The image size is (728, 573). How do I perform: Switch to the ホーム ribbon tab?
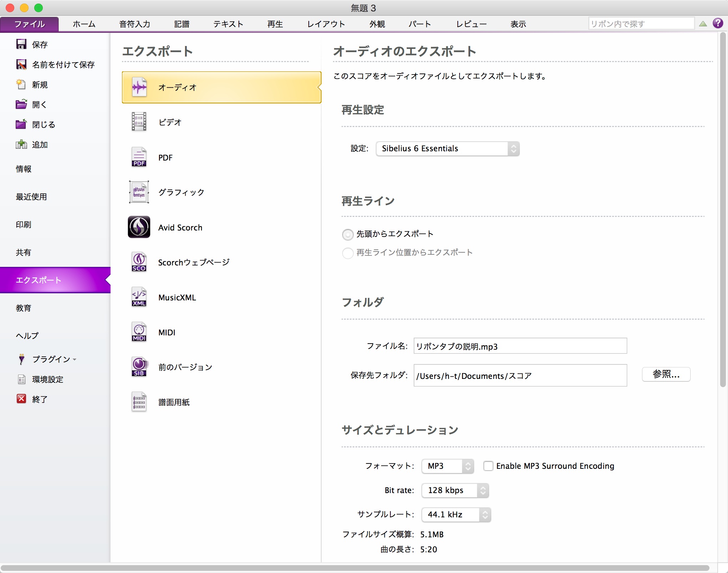84,24
